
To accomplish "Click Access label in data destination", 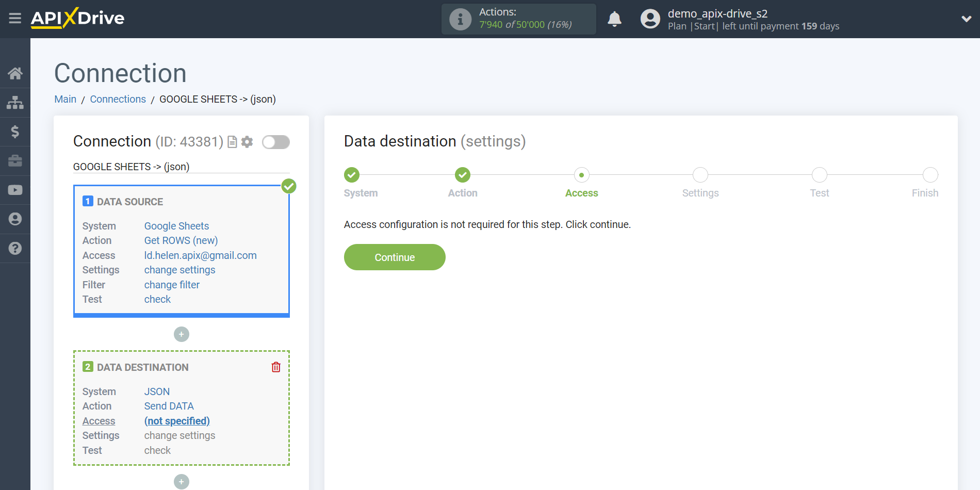I will 99,421.
